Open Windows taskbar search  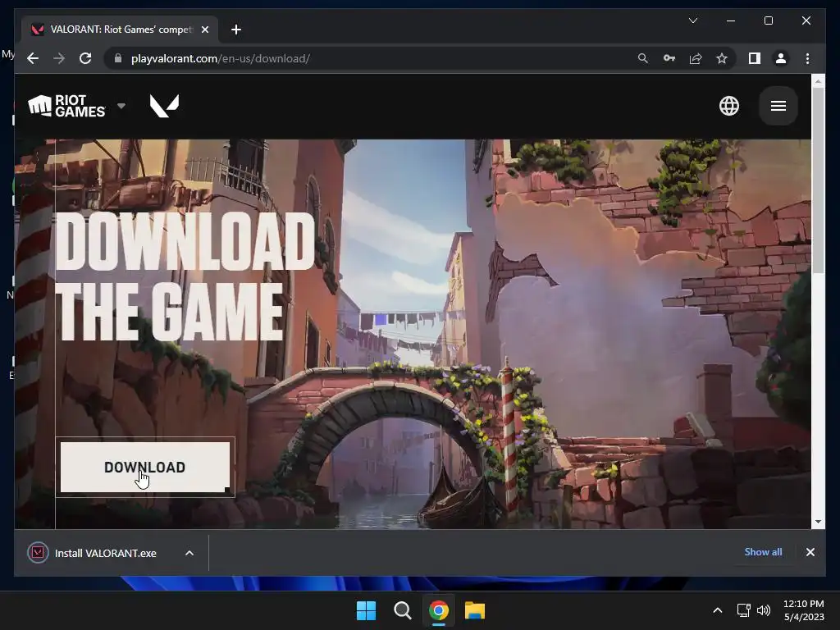coord(402,610)
